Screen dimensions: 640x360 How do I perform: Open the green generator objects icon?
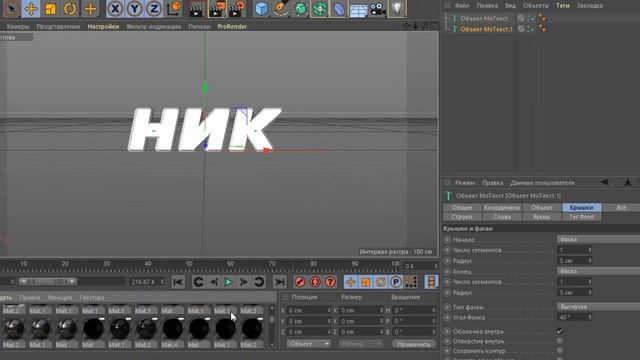[300, 8]
